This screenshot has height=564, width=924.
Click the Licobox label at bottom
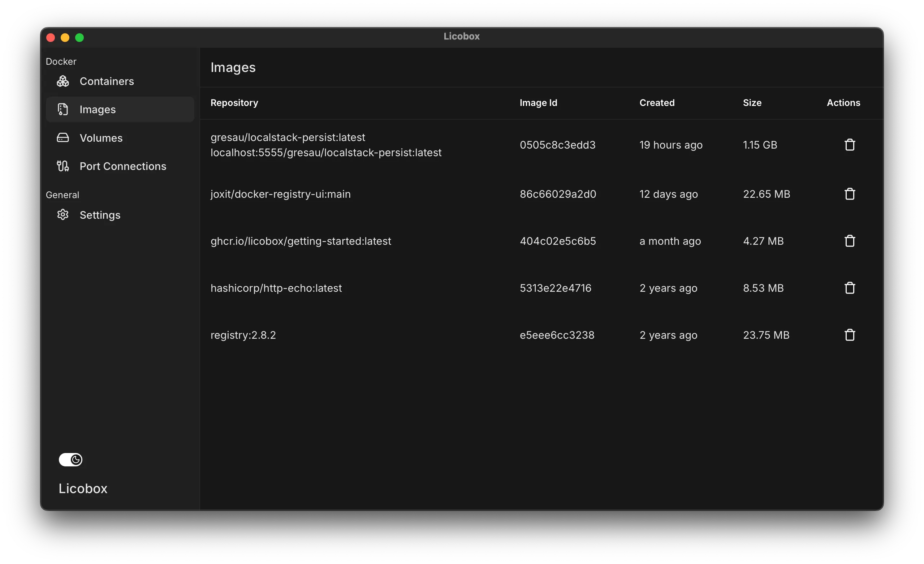click(x=83, y=488)
